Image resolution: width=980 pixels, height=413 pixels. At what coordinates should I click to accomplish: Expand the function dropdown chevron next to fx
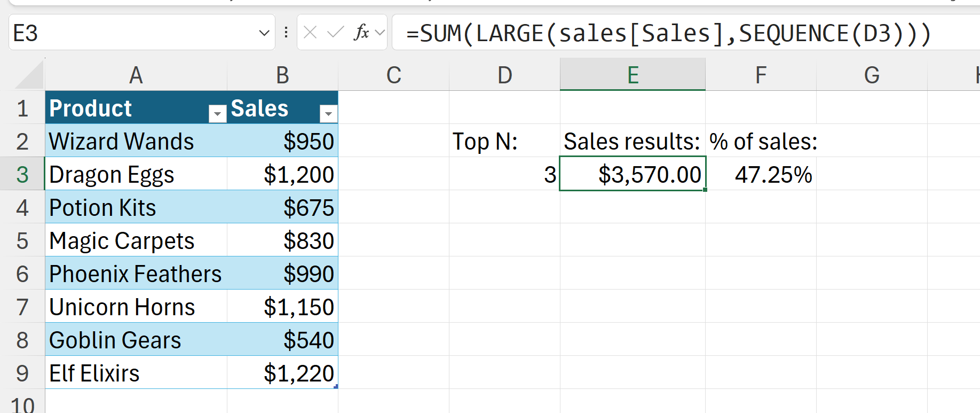click(380, 33)
